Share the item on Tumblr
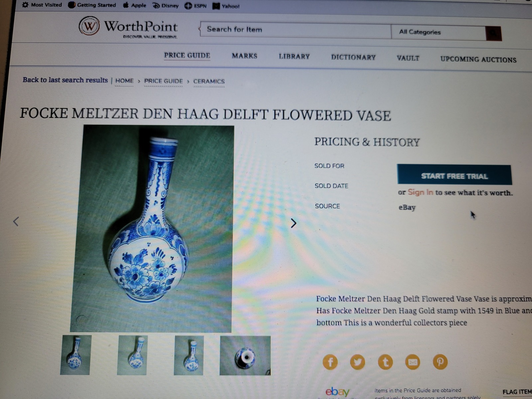 click(385, 362)
